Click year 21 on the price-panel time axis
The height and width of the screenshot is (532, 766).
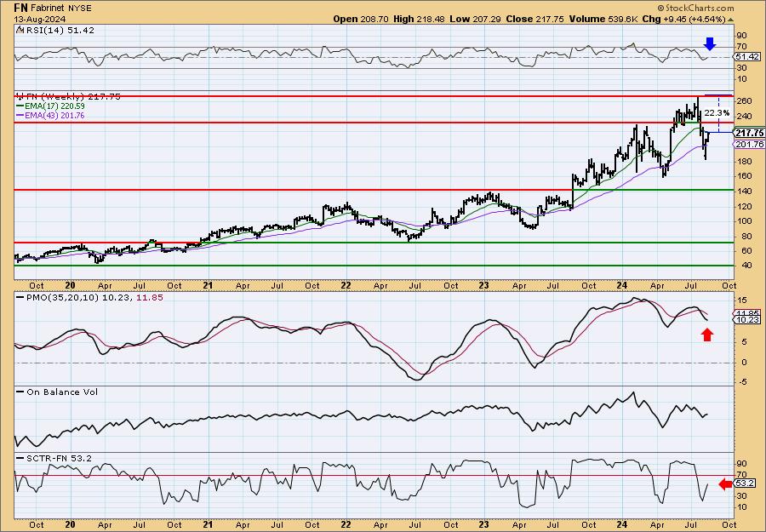[208, 285]
